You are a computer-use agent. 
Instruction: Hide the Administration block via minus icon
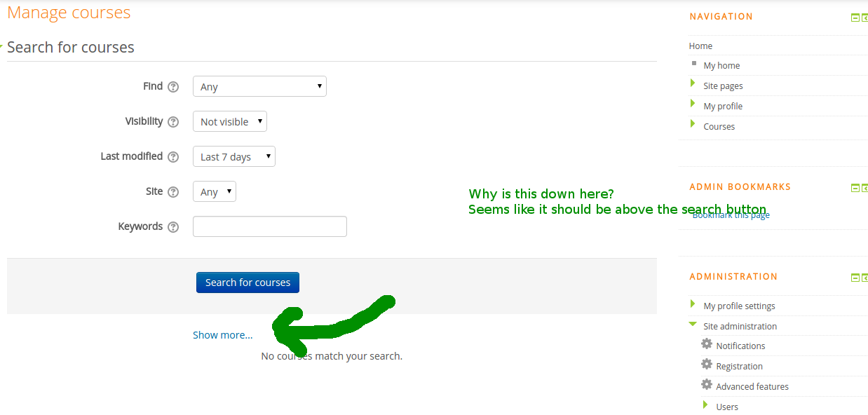click(x=855, y=278)
